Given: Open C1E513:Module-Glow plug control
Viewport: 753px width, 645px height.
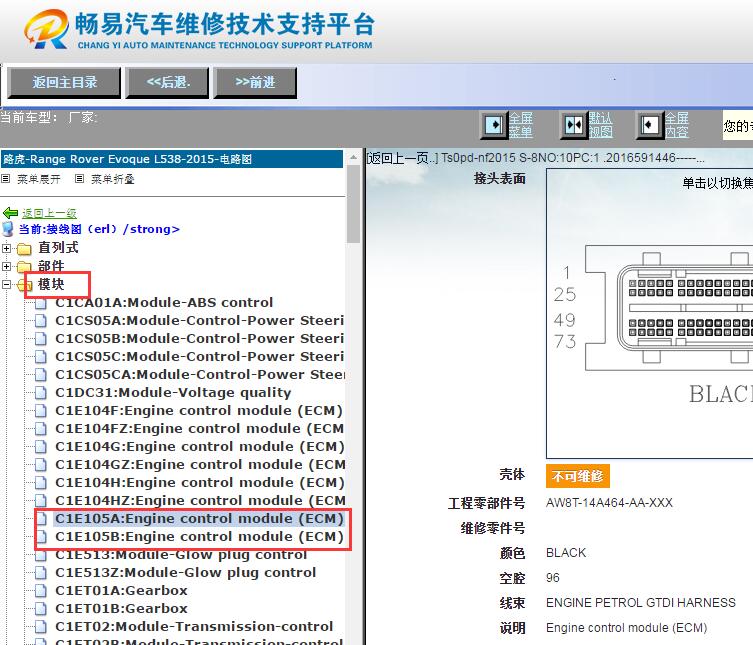Looking at the screenshot, I should pyautogui.click(x=181, y=555).
